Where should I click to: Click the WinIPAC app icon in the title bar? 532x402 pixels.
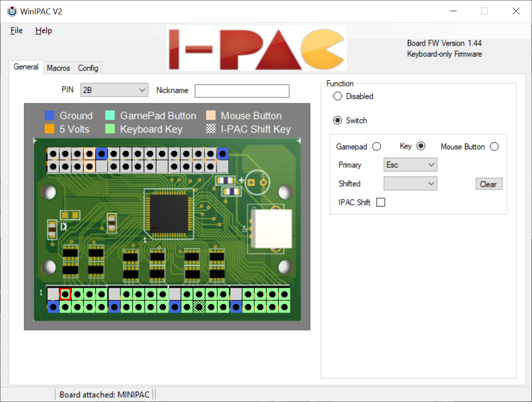[12, 11]
